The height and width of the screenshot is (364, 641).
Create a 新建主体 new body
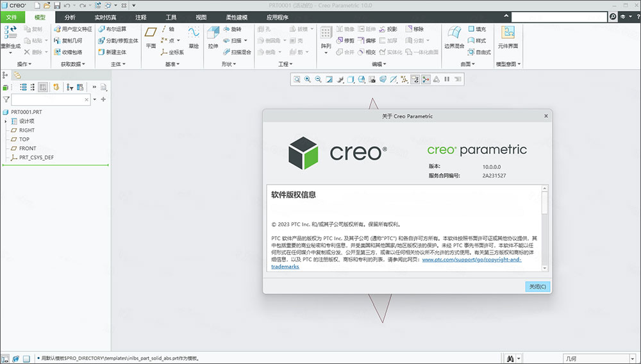[x=112, y=52]
